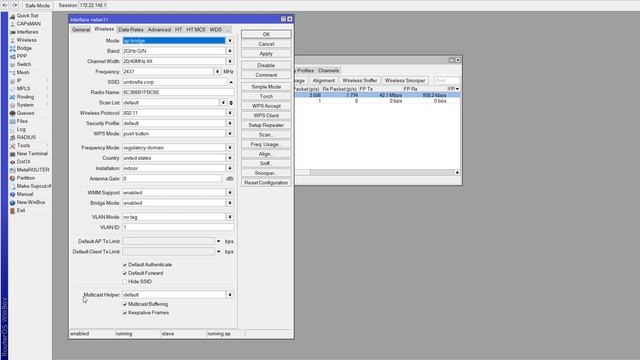The image size is (640, 360).
Task: Open the Channels tab in background window
Action: pyautogui.click(x=329, y=70)
